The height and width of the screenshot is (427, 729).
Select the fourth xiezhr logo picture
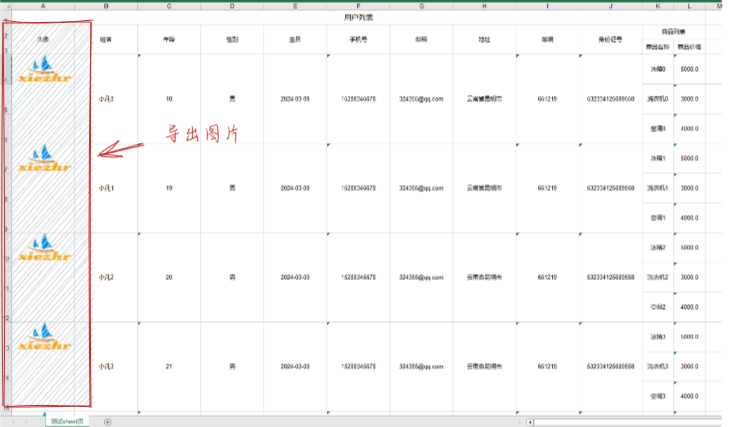[42, 337]
